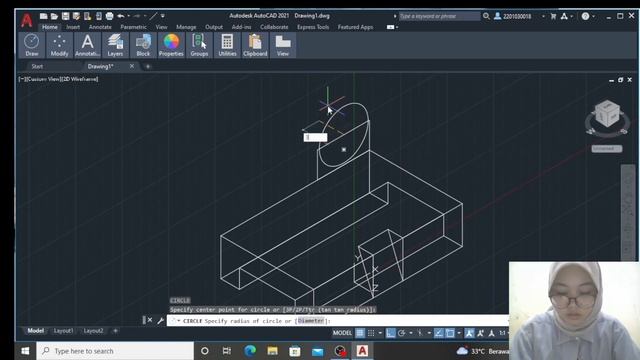Click the Save icon in Quick Access toolbar
This screenshot has width=640, height=360.
(65, 16)
